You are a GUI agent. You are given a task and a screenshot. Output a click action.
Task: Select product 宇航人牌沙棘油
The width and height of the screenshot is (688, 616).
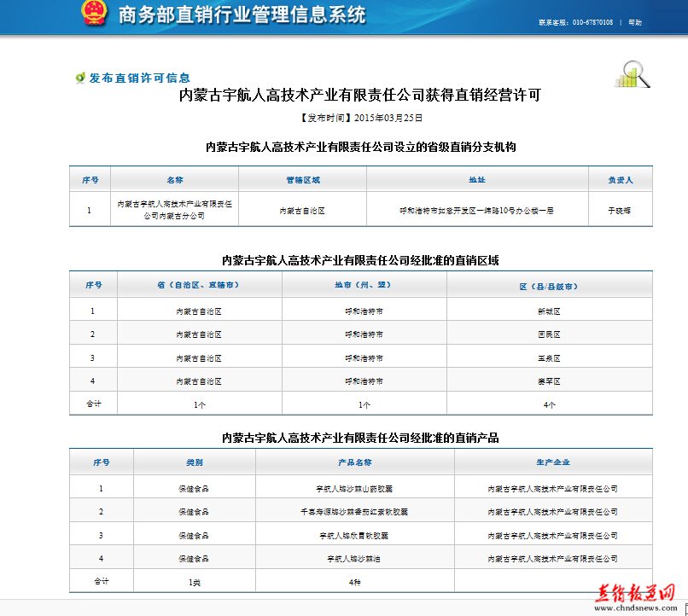(354, 559)
